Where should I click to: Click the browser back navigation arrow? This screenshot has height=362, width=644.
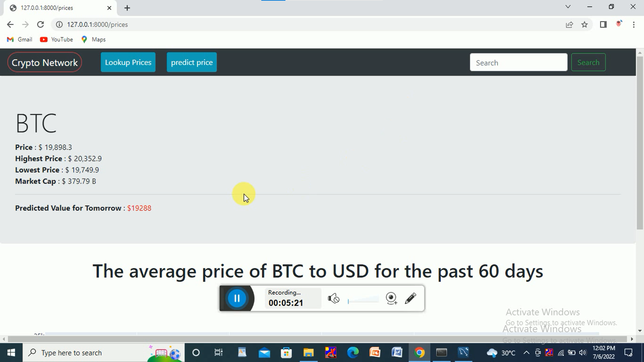pos(11,25)
